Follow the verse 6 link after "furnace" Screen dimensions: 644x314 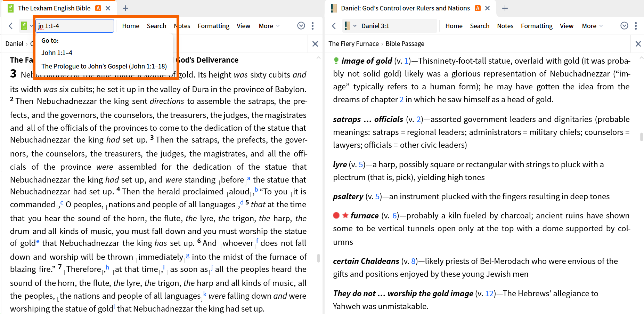point(395,216)
